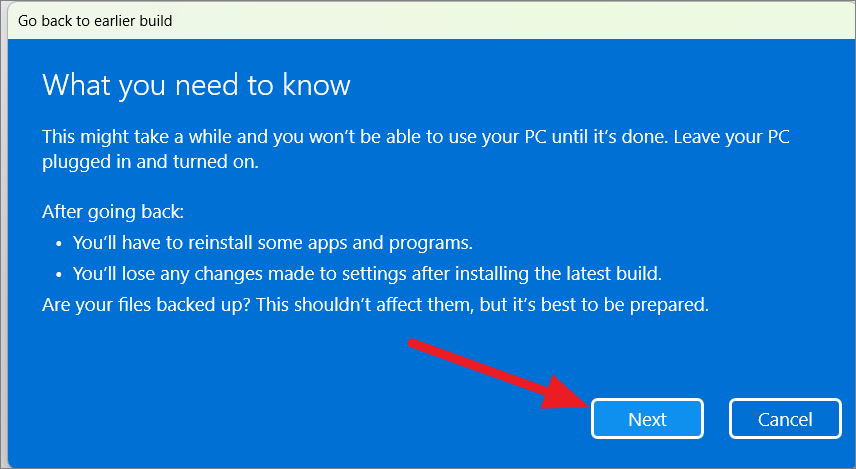The width and height of the screenshot is (856, 469).
Task: Click the Next button to continue
Action: coord(647,419)
